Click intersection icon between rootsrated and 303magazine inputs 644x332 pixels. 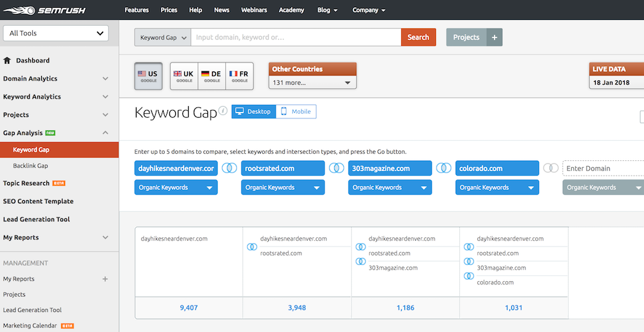pyautogui.click(x=336, y=169)
